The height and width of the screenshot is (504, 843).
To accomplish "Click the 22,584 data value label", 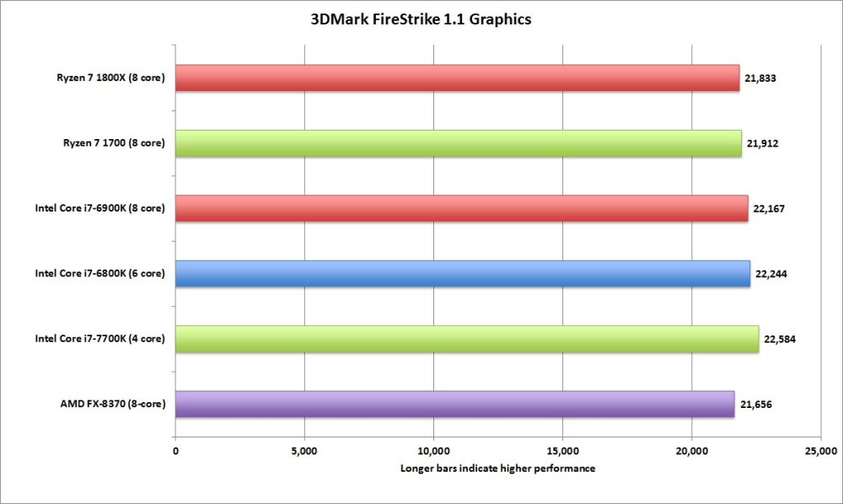I will click(780, 339).
